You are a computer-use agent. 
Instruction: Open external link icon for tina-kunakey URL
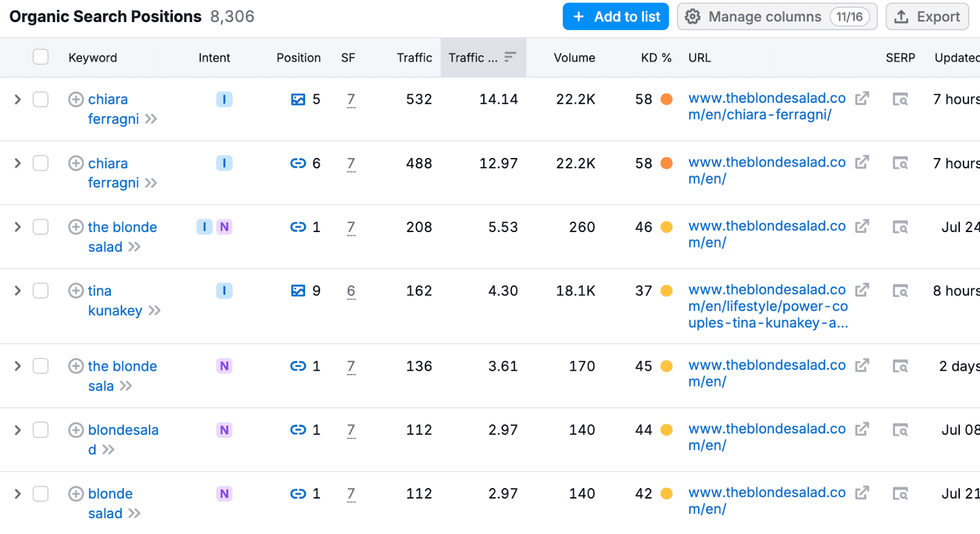[862, 290]
